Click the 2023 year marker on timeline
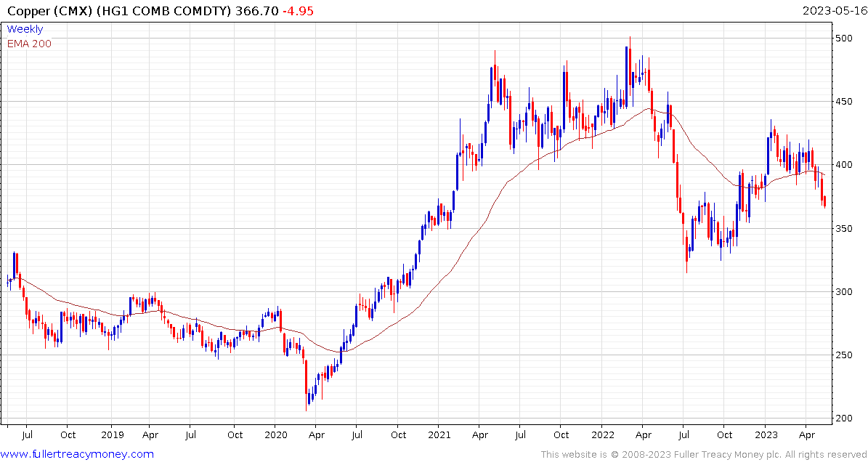This screenshot has width=868, height=465. 764,434
